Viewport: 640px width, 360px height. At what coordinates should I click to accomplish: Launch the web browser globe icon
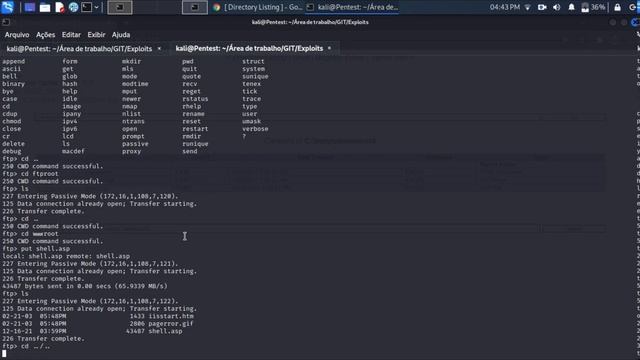pos(73,7)
